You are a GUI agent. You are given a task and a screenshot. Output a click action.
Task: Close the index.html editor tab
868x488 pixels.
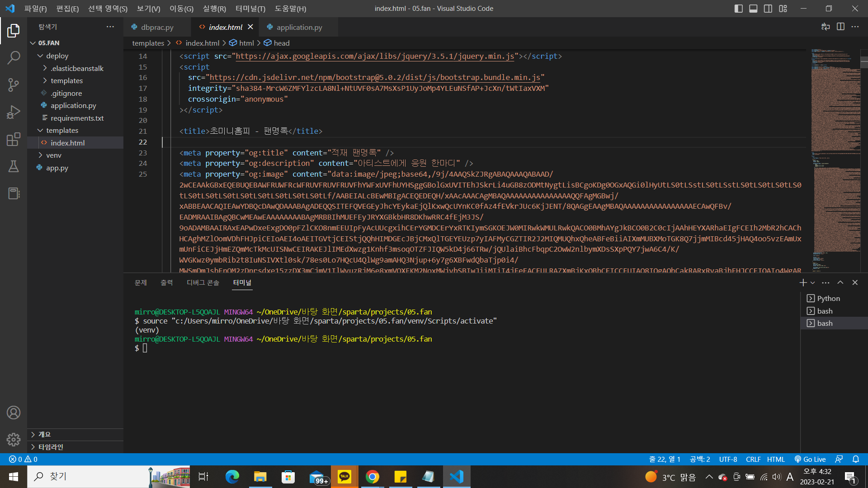tap(250, 27)
